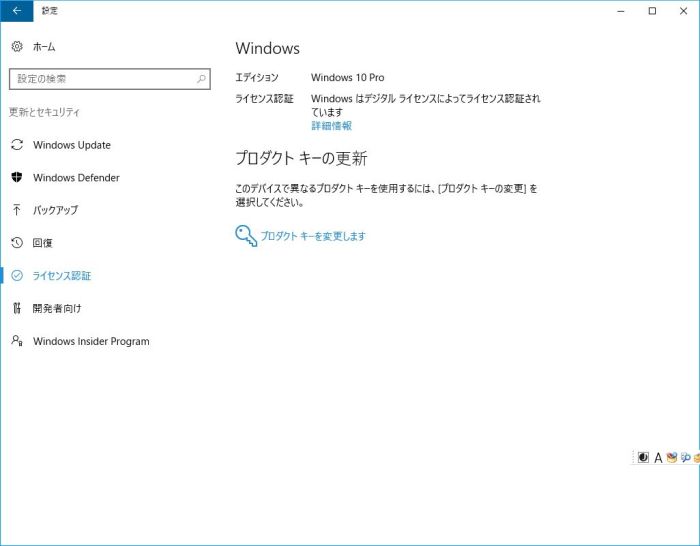The image size is (700, 546).
Task: Go to バックアップ settings page
Action: pos(55,210)
